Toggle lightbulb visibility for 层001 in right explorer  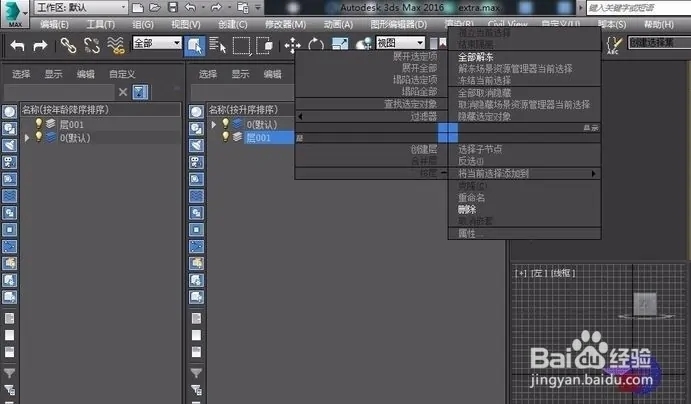tap(226, 137)
